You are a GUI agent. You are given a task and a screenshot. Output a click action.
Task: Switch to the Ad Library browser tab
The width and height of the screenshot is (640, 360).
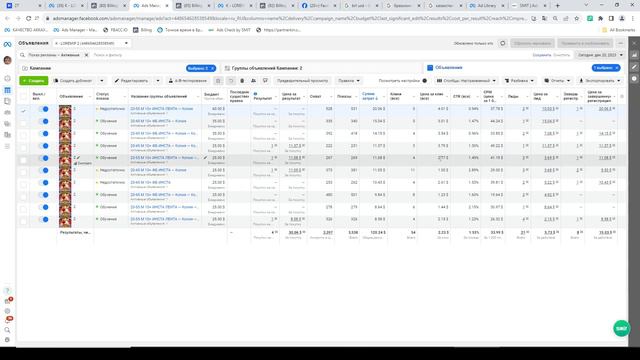point(487,6)
